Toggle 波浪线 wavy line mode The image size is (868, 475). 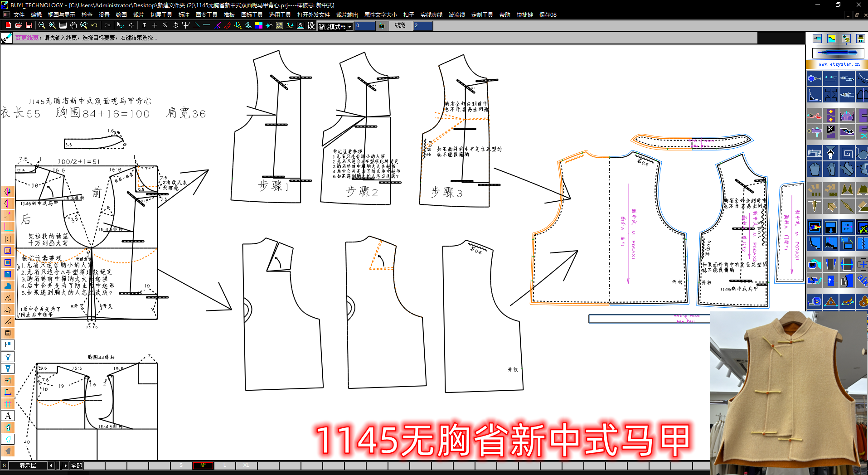click(456, 15)
